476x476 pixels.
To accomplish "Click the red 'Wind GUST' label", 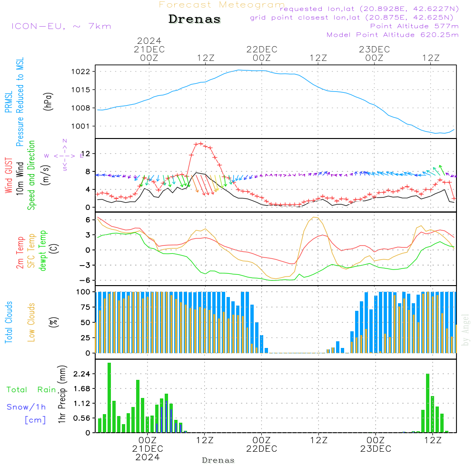I will (x=9, y=175).
